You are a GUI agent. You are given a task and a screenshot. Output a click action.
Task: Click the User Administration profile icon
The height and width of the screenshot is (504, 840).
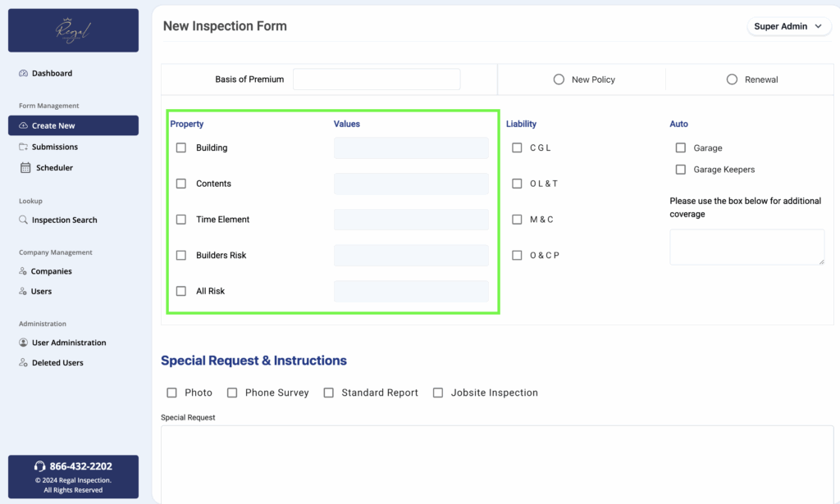coord(23,343)
